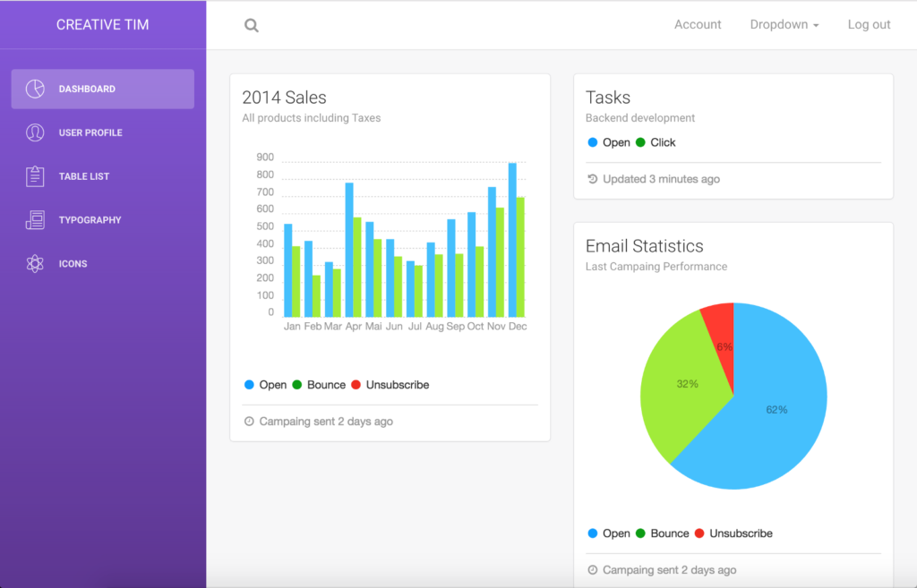
Task: Click the User Profile person icon
Action: coord(35,132)
